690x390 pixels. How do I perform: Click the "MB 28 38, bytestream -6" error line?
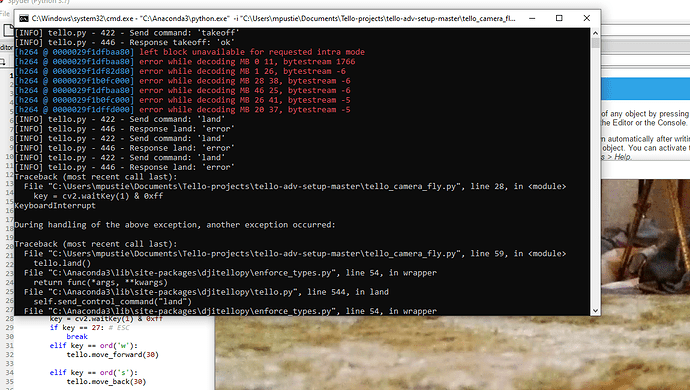pos(183,81)
